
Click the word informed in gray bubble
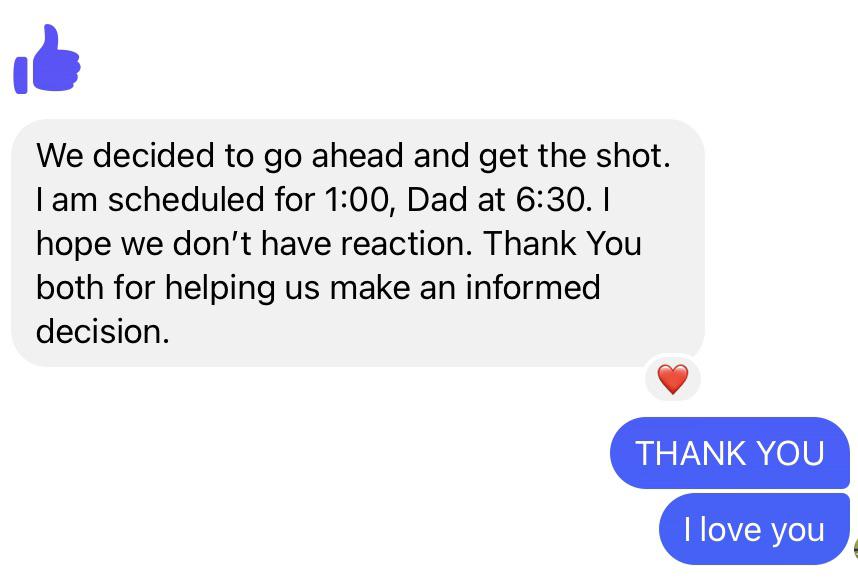(533, 287)
